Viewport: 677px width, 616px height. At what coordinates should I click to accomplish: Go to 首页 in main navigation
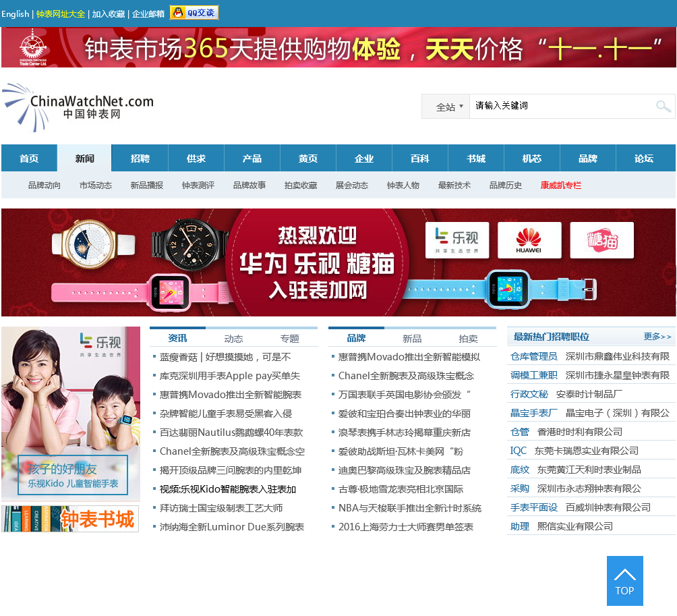[x=29, y=158]
